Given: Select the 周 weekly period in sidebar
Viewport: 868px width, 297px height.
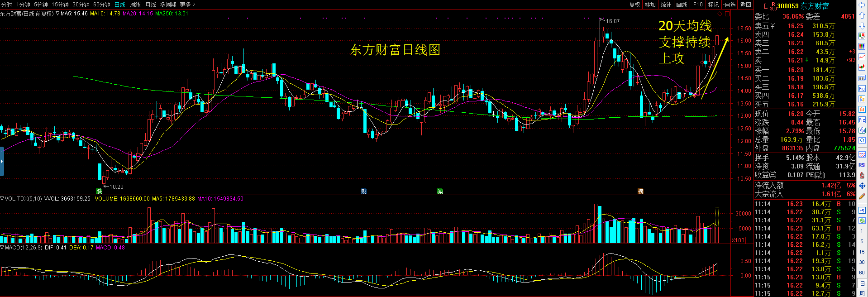Looking at the screenshot, I should (x=862, y=293).
